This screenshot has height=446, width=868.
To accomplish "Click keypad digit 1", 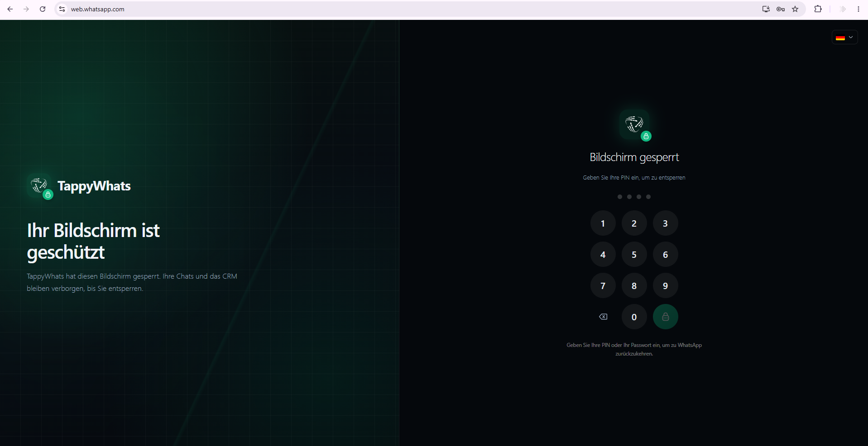I will (x=603, y=223).
